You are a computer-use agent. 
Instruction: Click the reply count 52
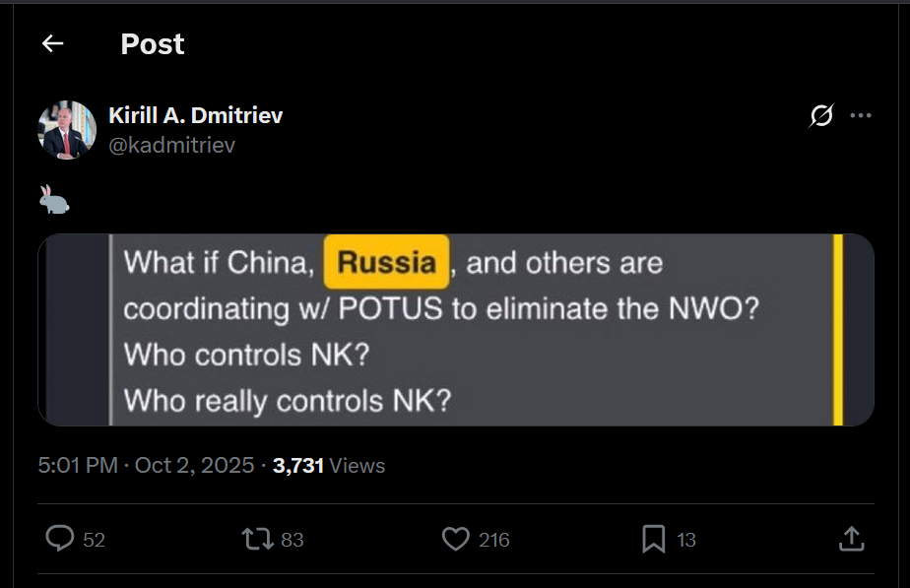click(x=95, y=540)
